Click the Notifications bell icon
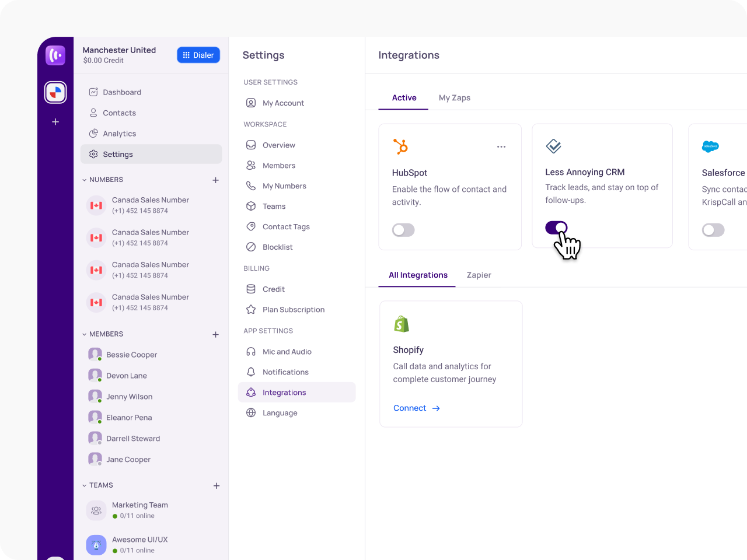Viewport: 747px width, 560px height. 251,372
